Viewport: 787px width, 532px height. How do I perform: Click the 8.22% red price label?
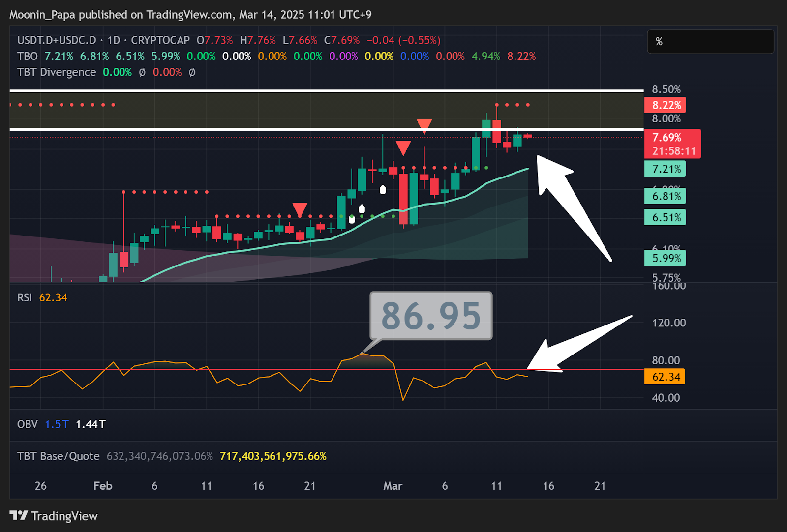click(666, 105)
